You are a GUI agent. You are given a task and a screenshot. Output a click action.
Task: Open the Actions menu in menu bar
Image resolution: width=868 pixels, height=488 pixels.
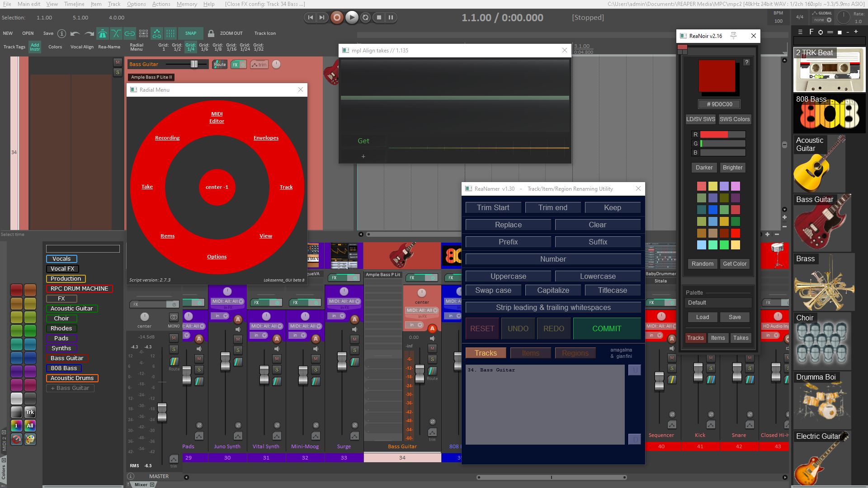click(x=161, y=4)
